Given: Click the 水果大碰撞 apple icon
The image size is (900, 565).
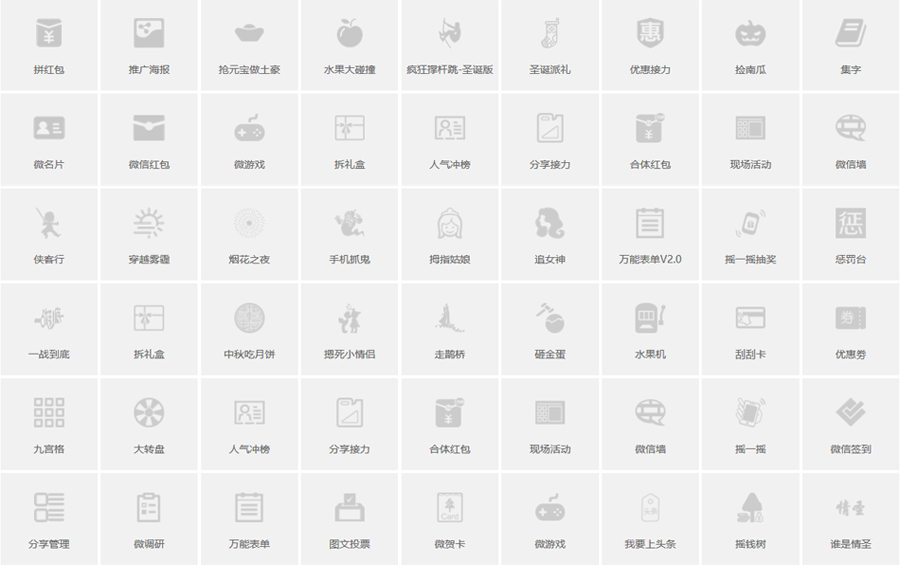Looking at the screenshot, I should [x=349, y=34].
